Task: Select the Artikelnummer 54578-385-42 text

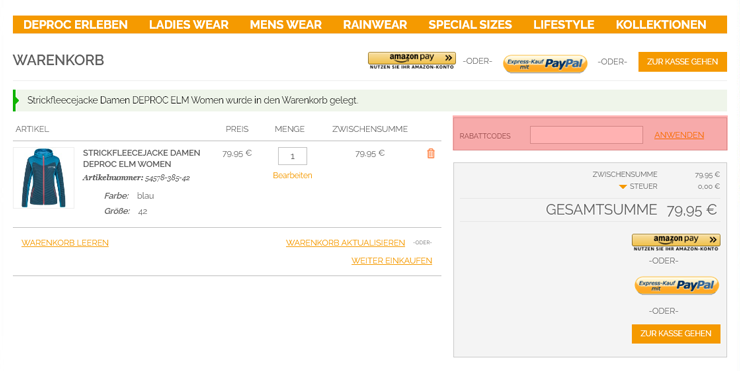Action: (136, 178)
